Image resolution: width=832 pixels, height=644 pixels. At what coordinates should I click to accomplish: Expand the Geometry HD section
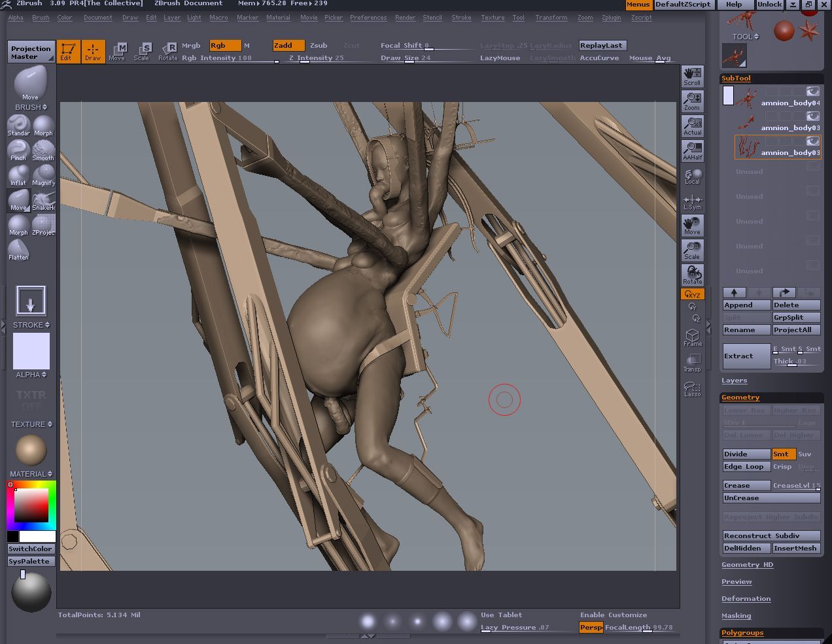coord(747,565)
